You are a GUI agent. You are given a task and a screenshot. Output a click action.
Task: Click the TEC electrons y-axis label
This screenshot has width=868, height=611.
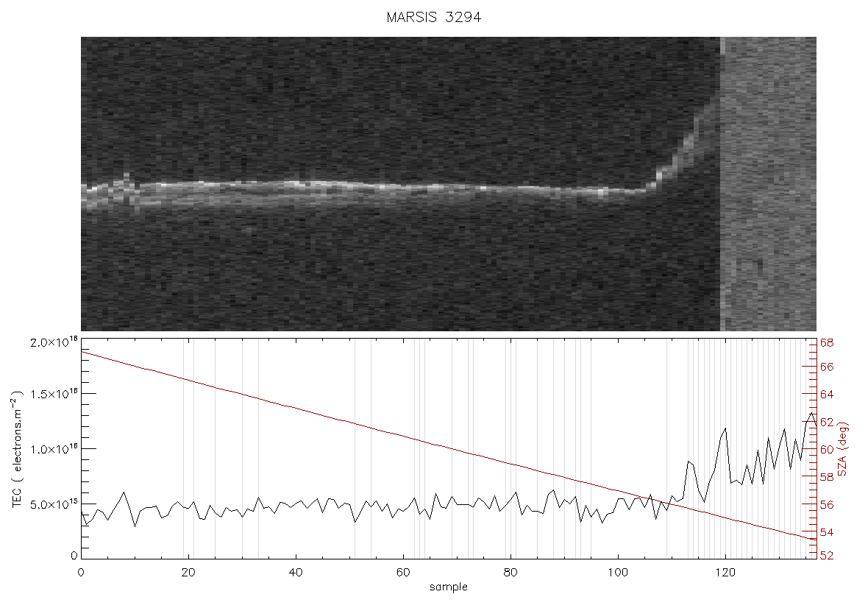tap(17, 449)
